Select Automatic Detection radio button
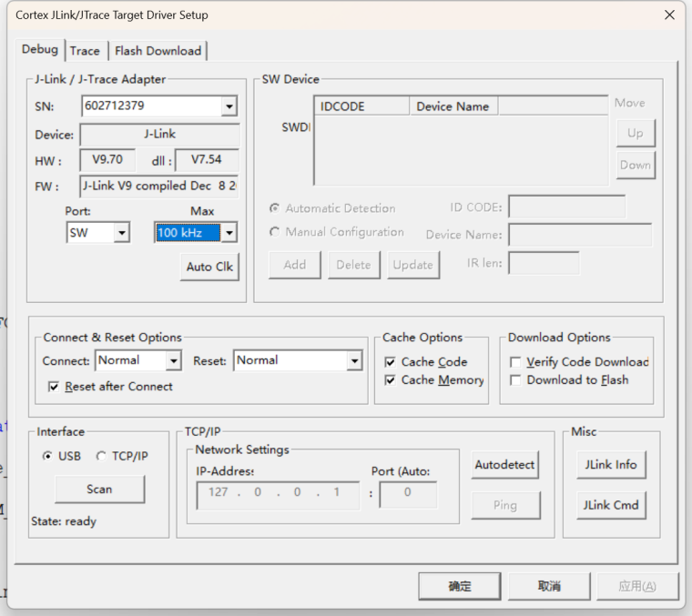Viewport: 692px width, 616px height. (x=274, y=207)
